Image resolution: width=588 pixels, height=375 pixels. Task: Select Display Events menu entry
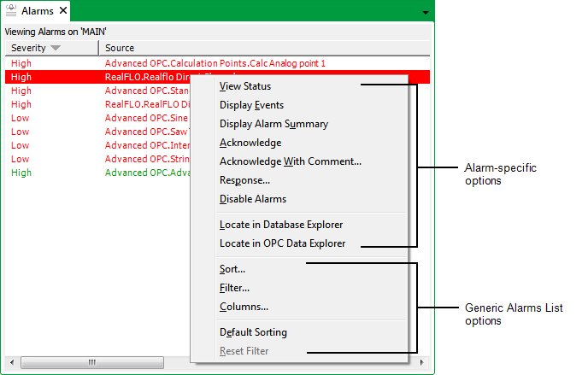pyautogui.click(x=251, y=105)
